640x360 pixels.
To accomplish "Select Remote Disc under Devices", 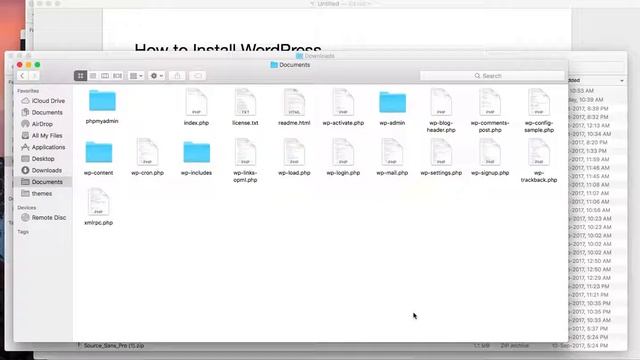I will point(43,218).
